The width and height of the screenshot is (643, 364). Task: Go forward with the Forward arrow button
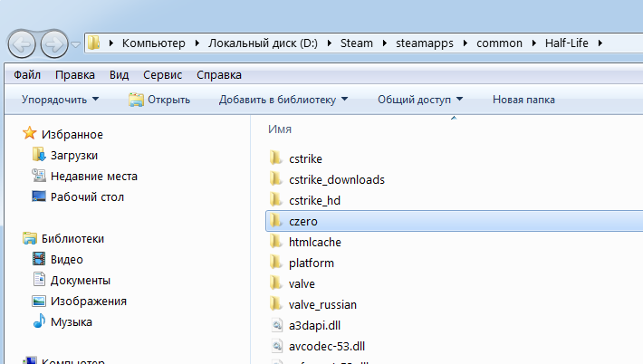pyautogui.click(x=54, y=43)
